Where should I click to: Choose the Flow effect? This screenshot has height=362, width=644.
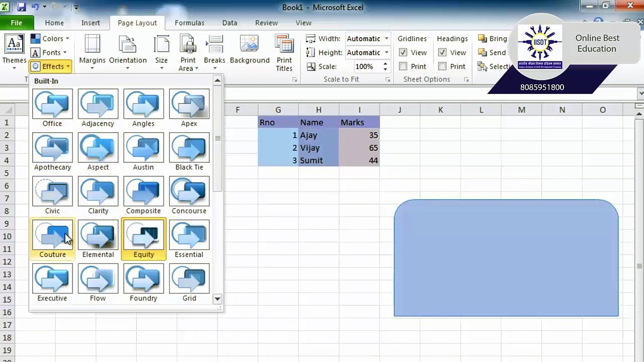pos(98,283)
